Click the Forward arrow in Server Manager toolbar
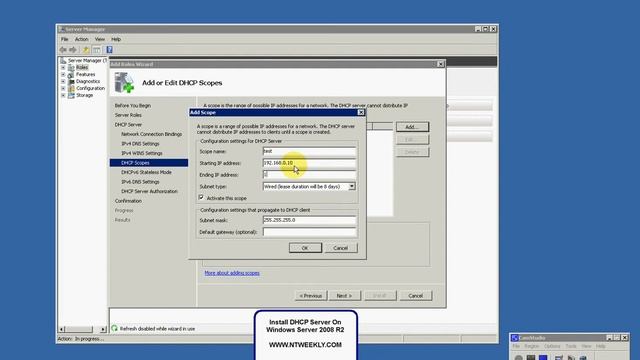Screen dimensions: 640x360 [73, 50]
